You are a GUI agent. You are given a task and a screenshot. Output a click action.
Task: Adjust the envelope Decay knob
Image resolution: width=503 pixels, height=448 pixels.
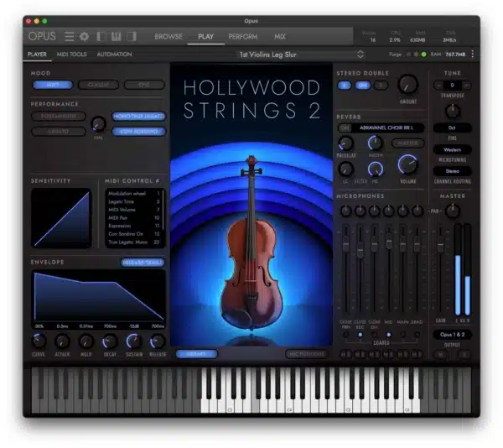[x=110, y=341]
